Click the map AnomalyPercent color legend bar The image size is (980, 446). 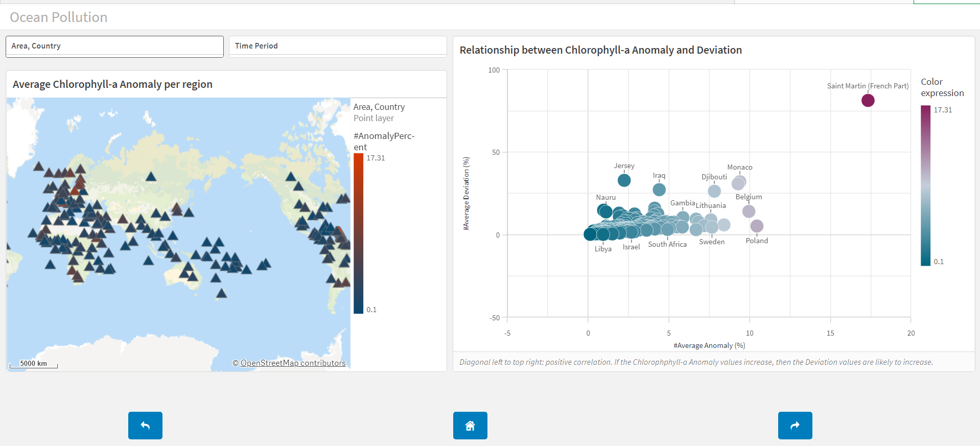(358, 233)
